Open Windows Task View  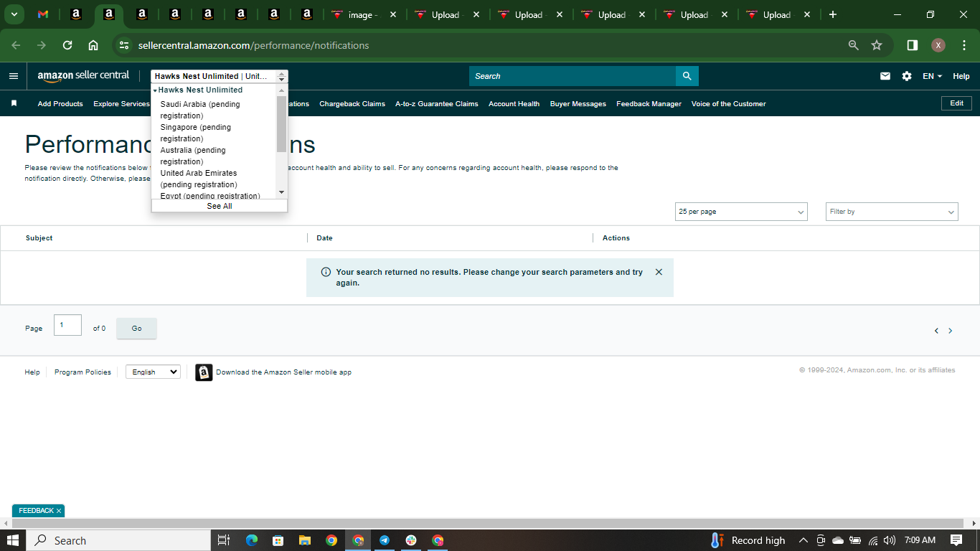click(x=223, y=540)
